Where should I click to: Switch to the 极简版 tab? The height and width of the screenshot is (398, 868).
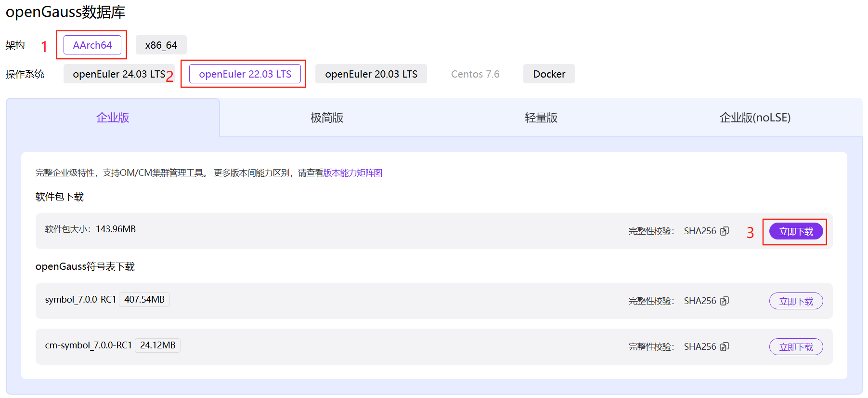(x=327, y=118)
